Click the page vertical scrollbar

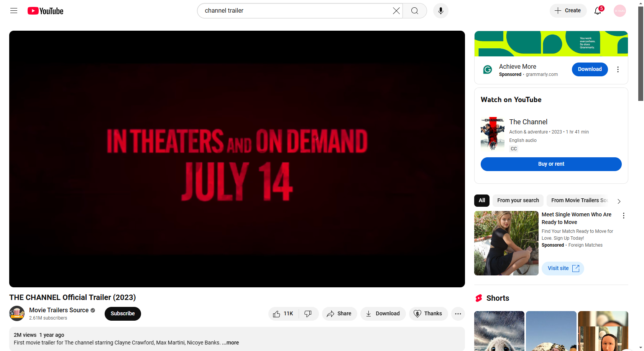641,54
